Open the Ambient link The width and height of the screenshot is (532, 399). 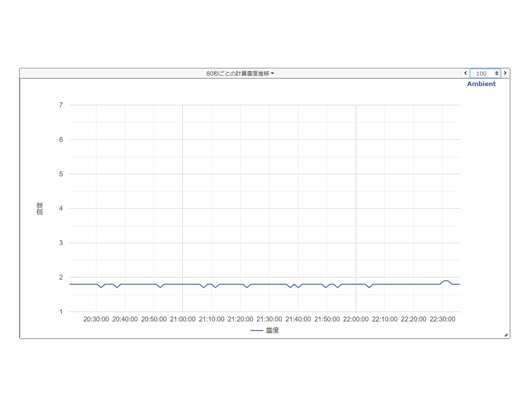(481, 84)
